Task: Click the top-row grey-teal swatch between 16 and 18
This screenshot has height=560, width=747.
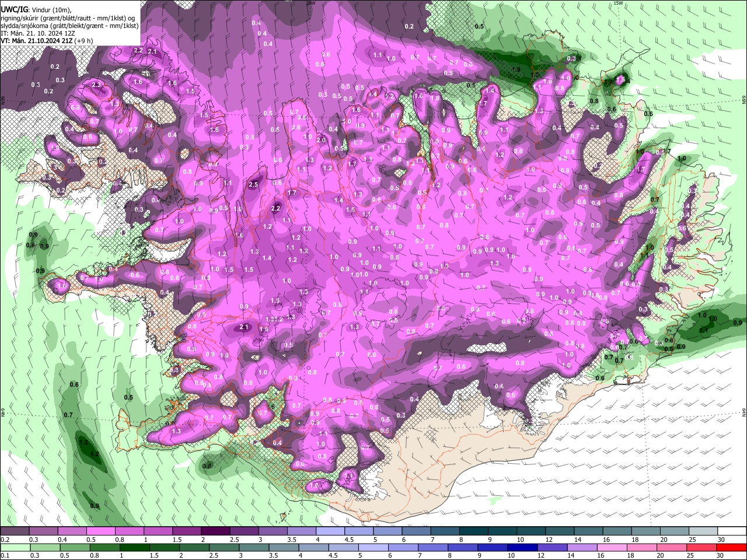Action: pos(617,531)
